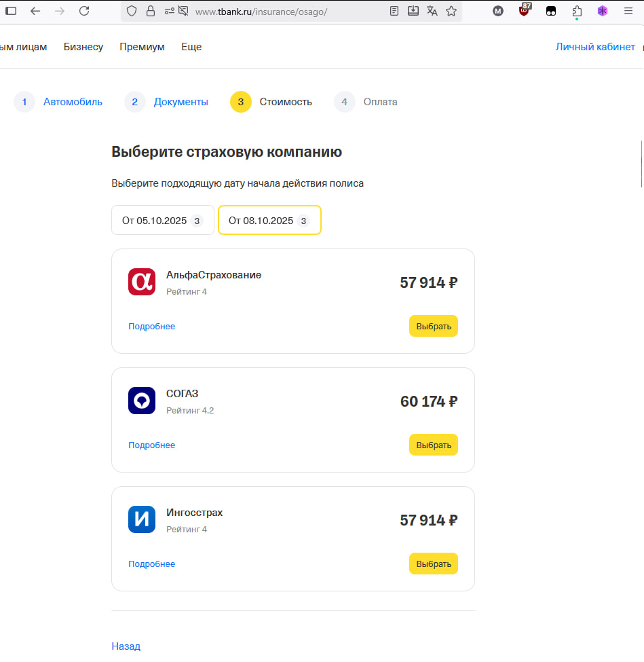
Task: Click the Ингосстрах blue logo
Action: (142, 519)
